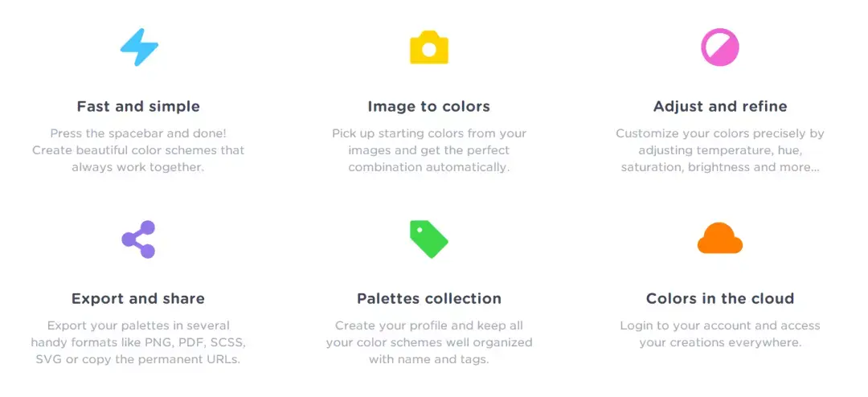Click the "Palettes collection" heading
Screen dimensions: 868x397
point(429,299)
